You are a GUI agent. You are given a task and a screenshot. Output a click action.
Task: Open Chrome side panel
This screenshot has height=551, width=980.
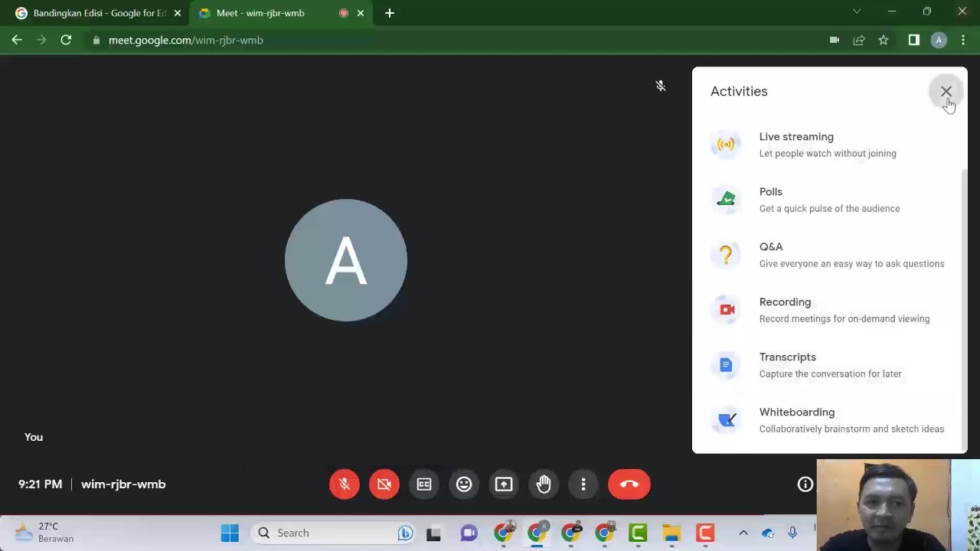914,40
